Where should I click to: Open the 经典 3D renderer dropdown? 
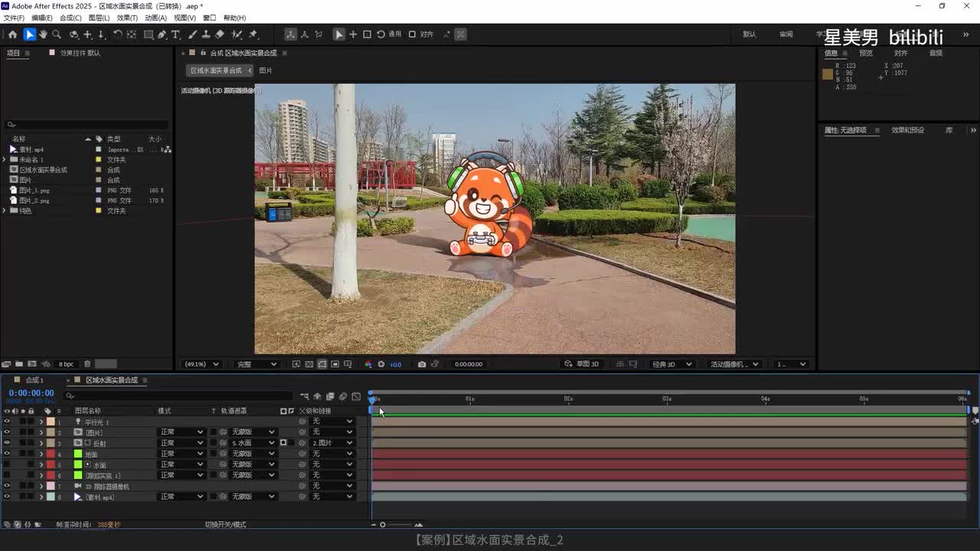672,364
